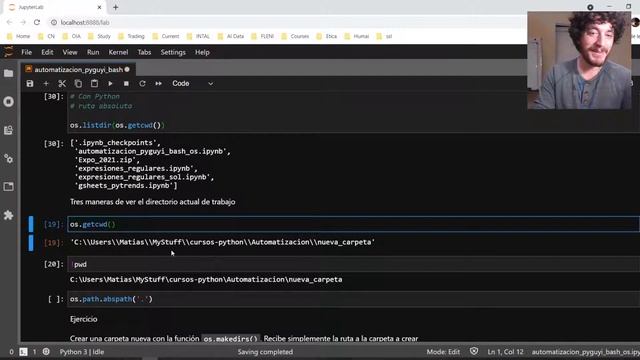Click the pwd code cell

point(353,264)
